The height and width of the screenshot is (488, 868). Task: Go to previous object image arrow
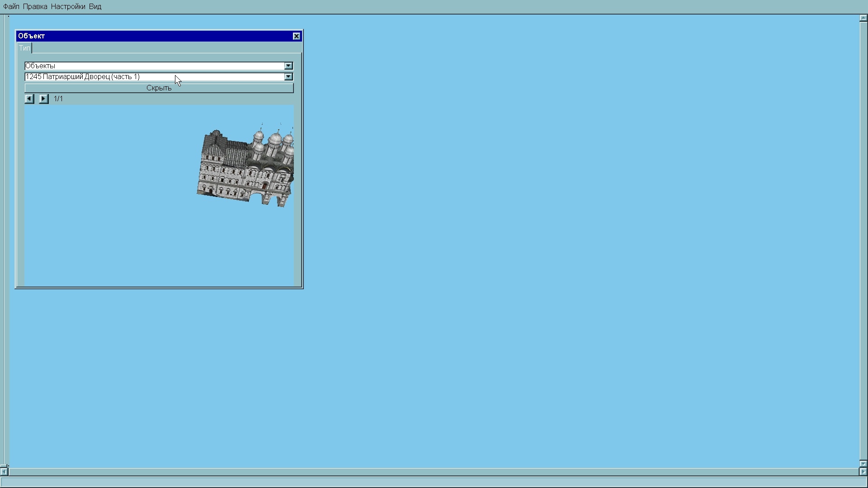[x=29, y=99]
